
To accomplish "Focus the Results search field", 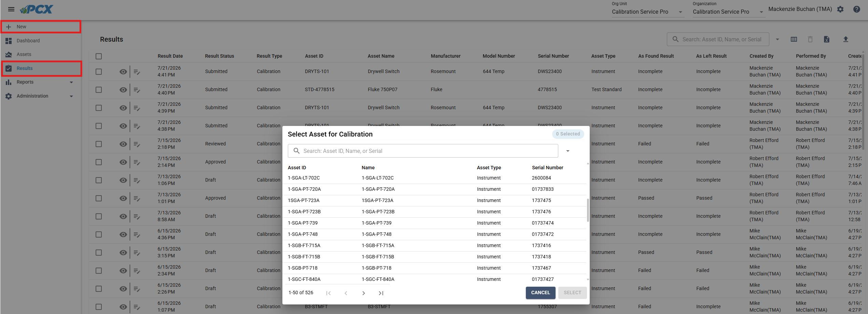I will [718, 39].
